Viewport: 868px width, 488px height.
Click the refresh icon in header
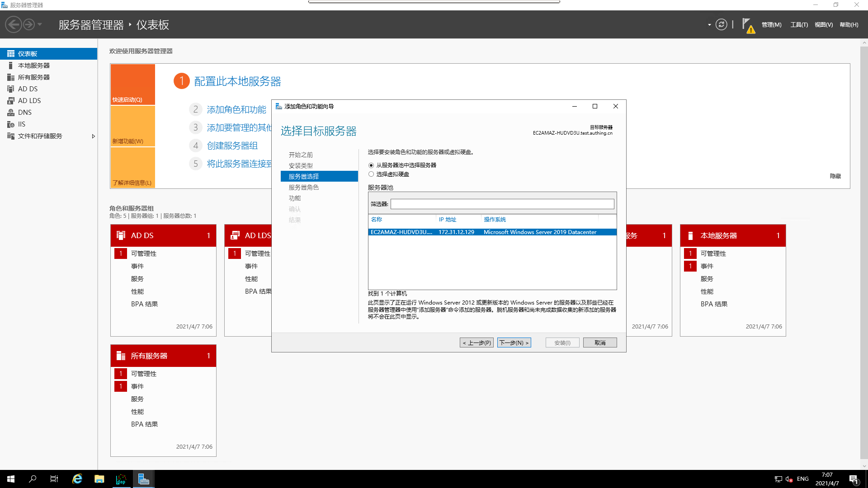(x=721, y=24)
